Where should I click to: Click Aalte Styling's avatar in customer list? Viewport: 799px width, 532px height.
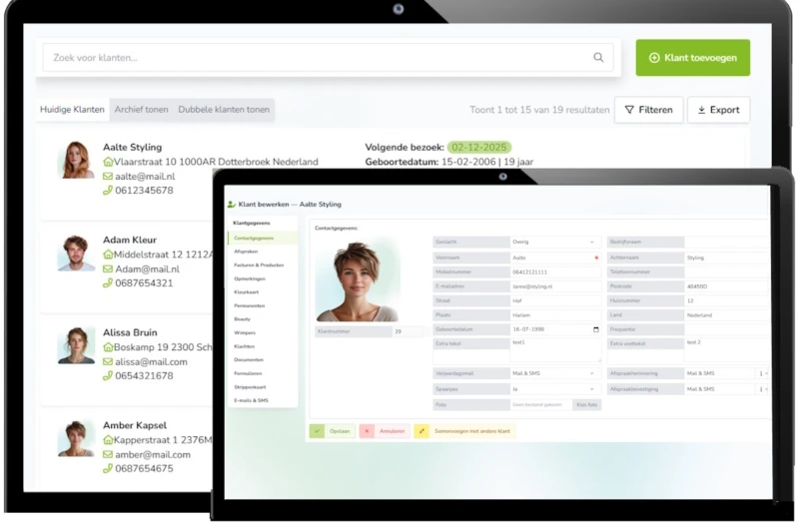click(x=77, y=160)
